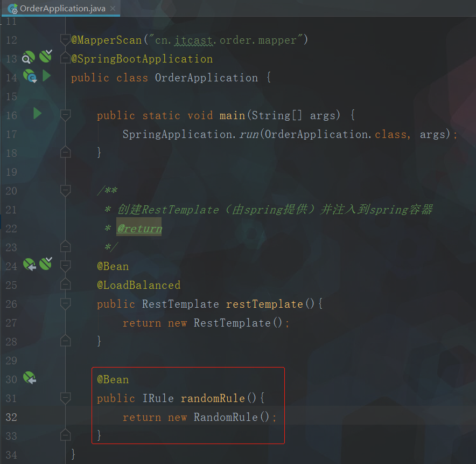Collapse the fold marker at line 13
Image resolution: width=476 pixels, height=464 pixels.
[65, 58]
